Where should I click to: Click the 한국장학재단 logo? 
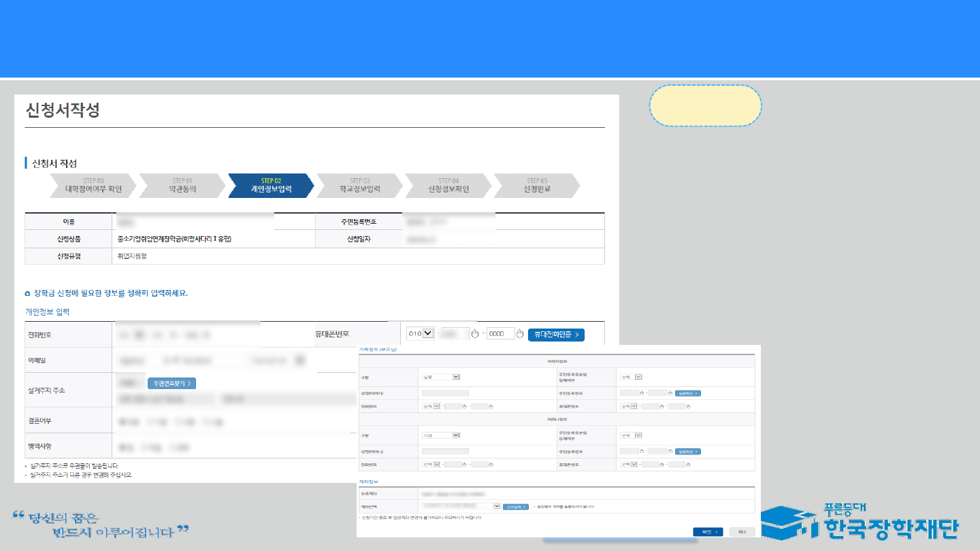pyautogui.click(x=859, y=522)
